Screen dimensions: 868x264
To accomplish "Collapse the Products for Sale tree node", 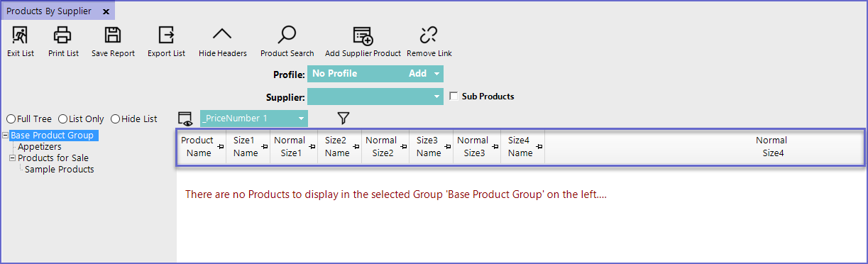I will 12,158.
